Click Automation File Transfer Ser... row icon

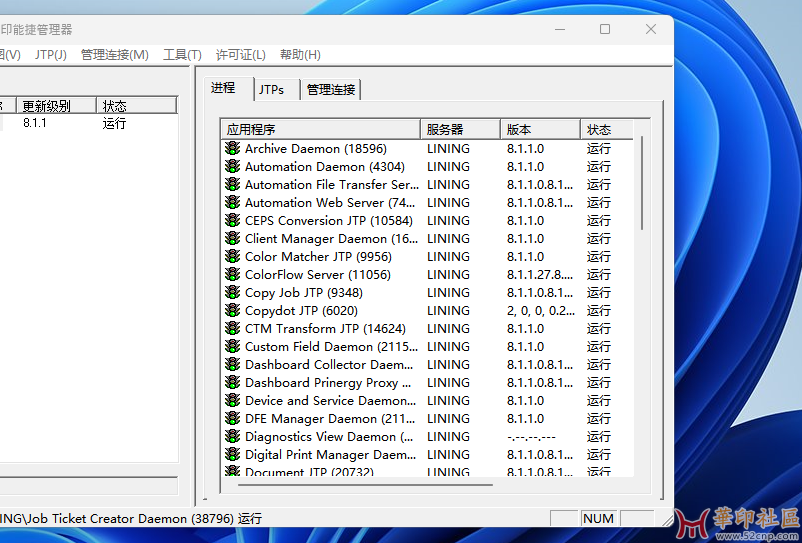pos(232,184)
